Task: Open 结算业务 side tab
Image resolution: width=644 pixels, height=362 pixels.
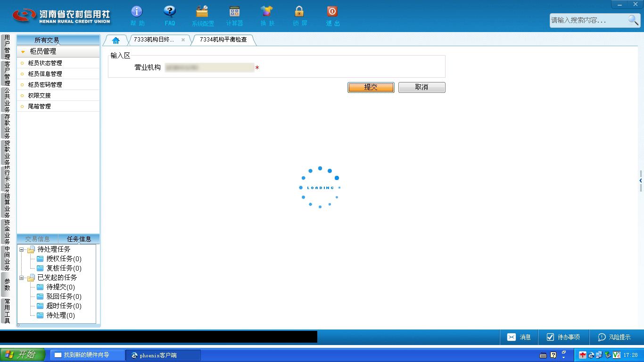Action: [7, 205]
